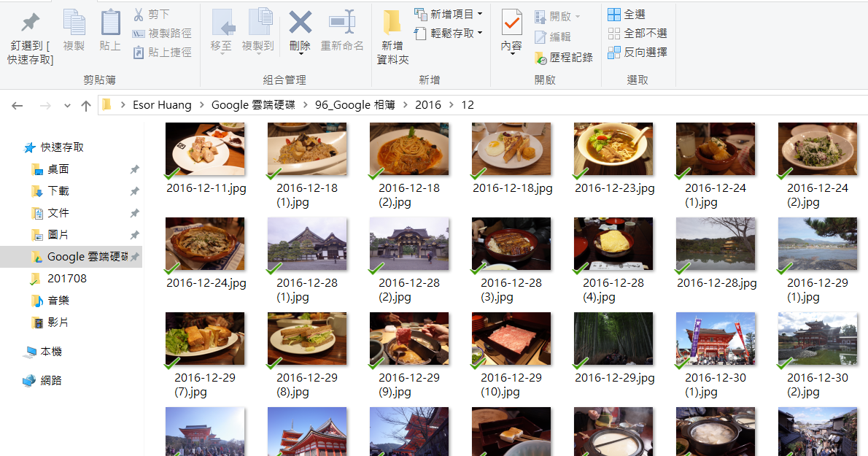This screenshot has height=456, width=868.
Task: Expand chevron after Google 雲端硬碟 breadcrumb
Action: coord(305,105)
